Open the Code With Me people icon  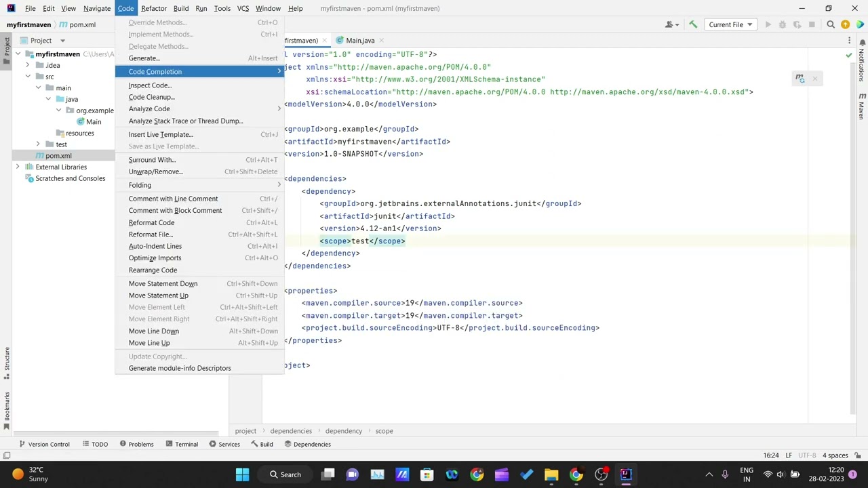tap(671, 24)
